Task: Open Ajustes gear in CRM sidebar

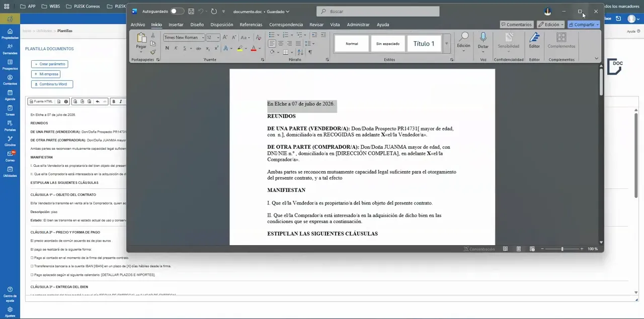Action: coord(10,312)
